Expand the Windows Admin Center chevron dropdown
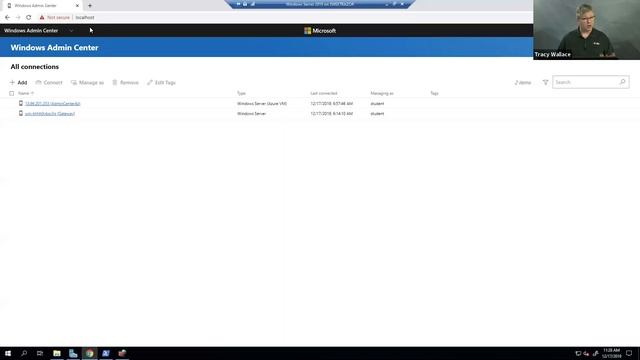Screen dimensions: 640x360 tap(71, 31)
